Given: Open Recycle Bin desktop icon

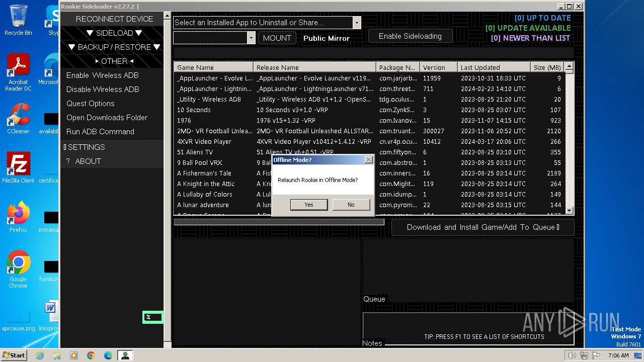Looking at the screenshot, I should (18, 20).
